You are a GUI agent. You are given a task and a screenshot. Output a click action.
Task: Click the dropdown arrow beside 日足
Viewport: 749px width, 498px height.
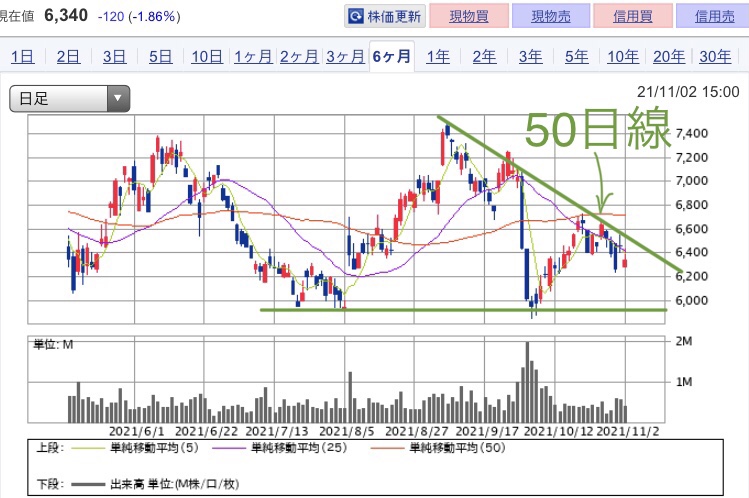(x=118, y=98)
